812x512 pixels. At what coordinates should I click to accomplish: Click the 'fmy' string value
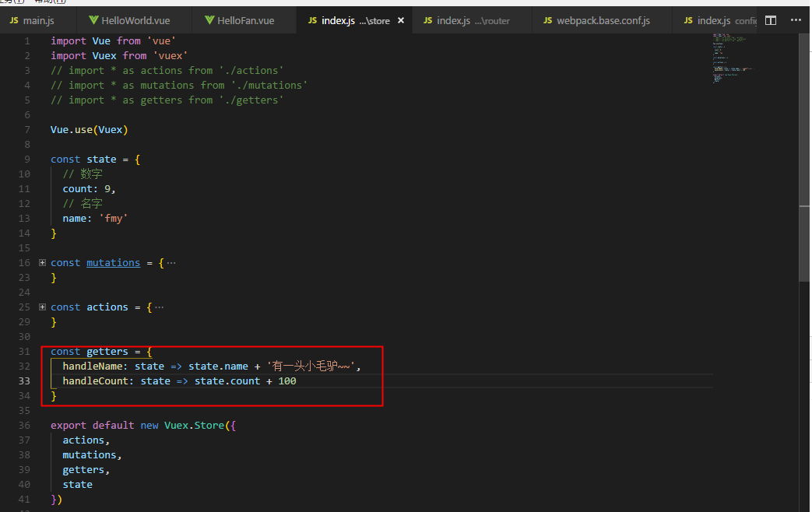point(114,219)
